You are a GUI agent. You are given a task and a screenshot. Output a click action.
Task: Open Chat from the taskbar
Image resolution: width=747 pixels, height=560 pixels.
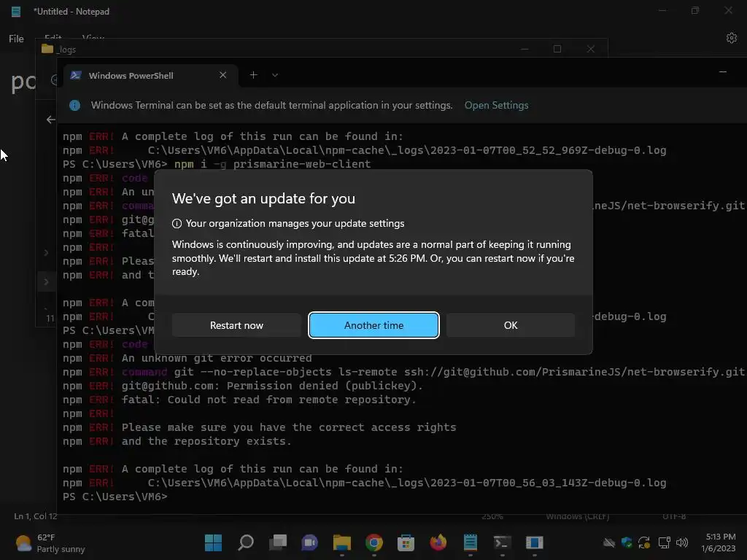(309, 542)
